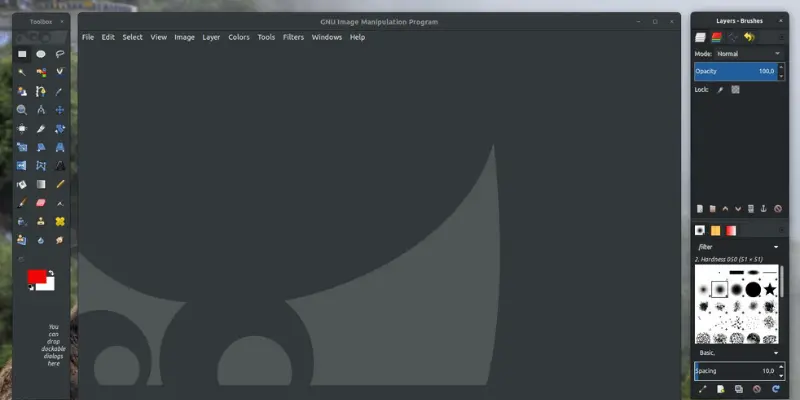Select the Blend gradient tool
800x400 pixels.
coord(41,184)
